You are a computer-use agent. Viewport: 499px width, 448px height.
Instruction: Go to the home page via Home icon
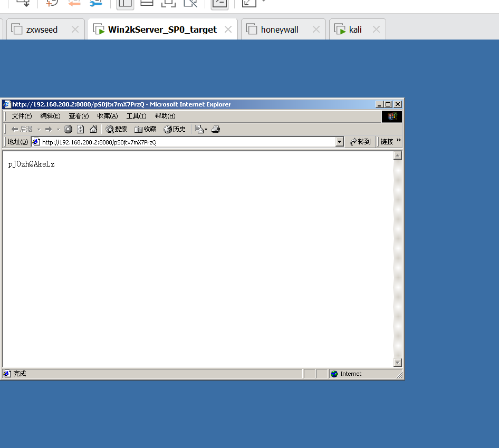pos(93,129)
